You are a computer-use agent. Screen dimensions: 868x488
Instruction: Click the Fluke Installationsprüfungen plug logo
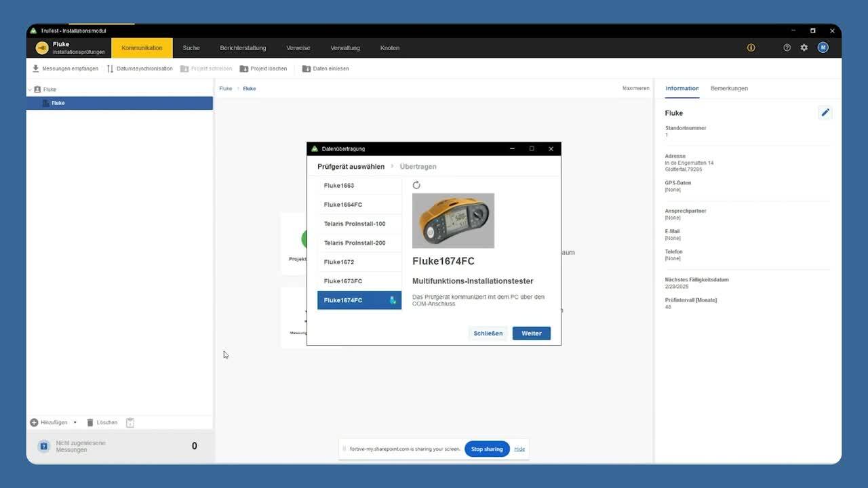[x=42, y=47]
